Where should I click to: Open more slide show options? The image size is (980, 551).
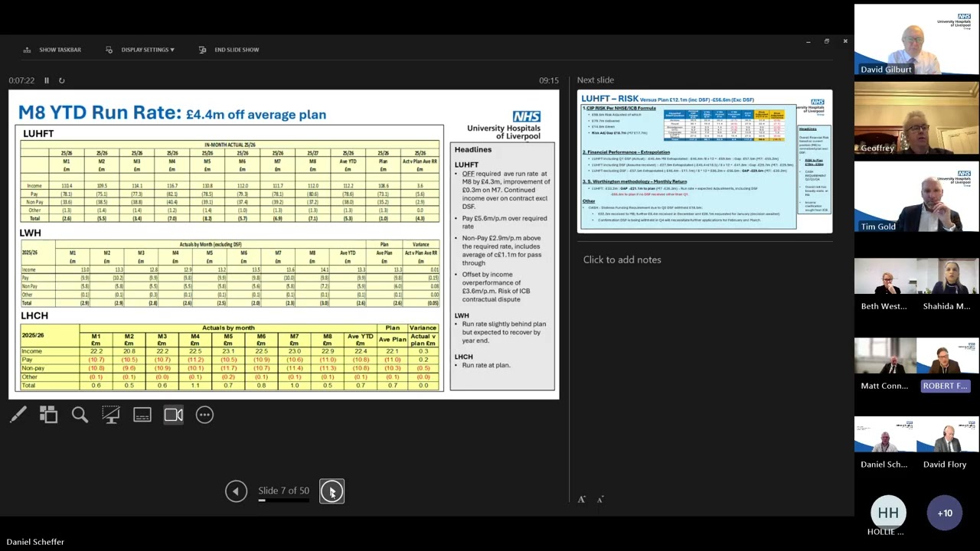point(204,415)
